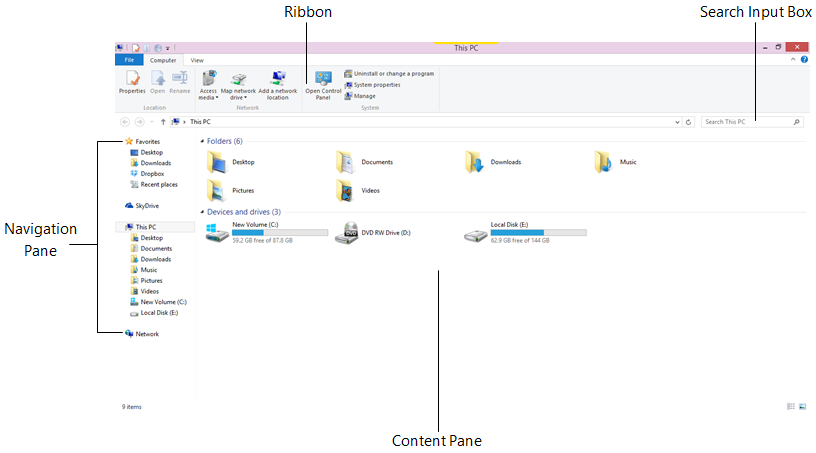Click Uninstall or change a program

click(x=393, y=73)
